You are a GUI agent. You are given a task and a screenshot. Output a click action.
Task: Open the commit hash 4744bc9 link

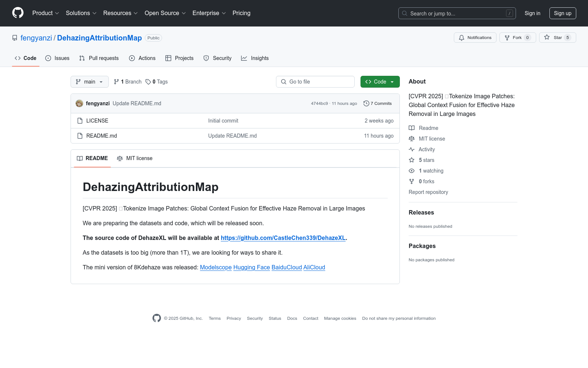tap(319, 103)
